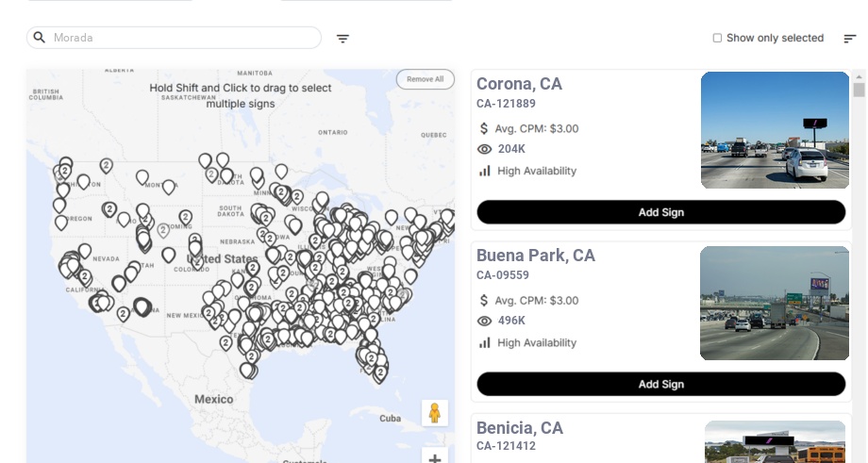Click the Corona, CA listing title
This screenshot has width=868, height=463.
tap(519, 84)
